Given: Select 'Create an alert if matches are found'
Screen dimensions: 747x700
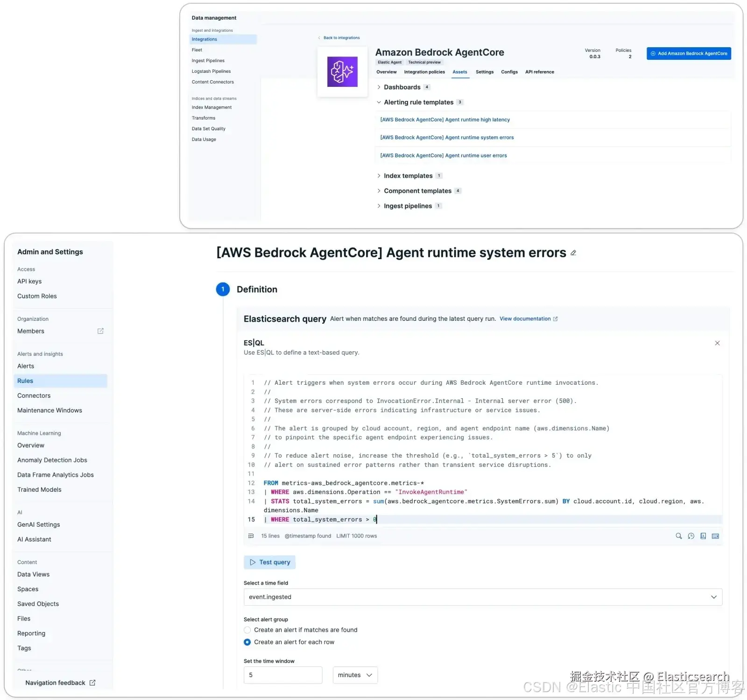Looking at the screenshot, I should [247, 630].
